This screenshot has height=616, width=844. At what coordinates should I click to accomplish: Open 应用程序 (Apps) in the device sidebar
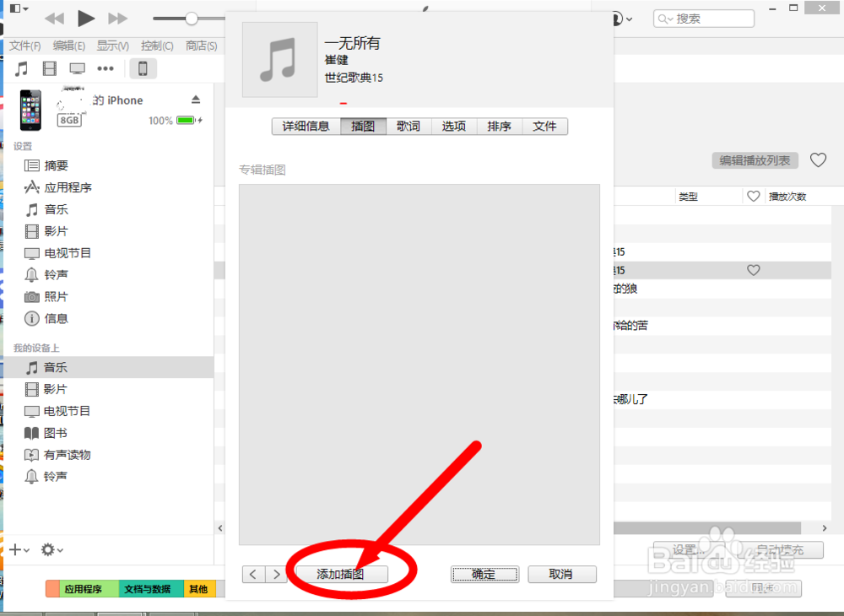pyautogui.click(x=68, y=187)
